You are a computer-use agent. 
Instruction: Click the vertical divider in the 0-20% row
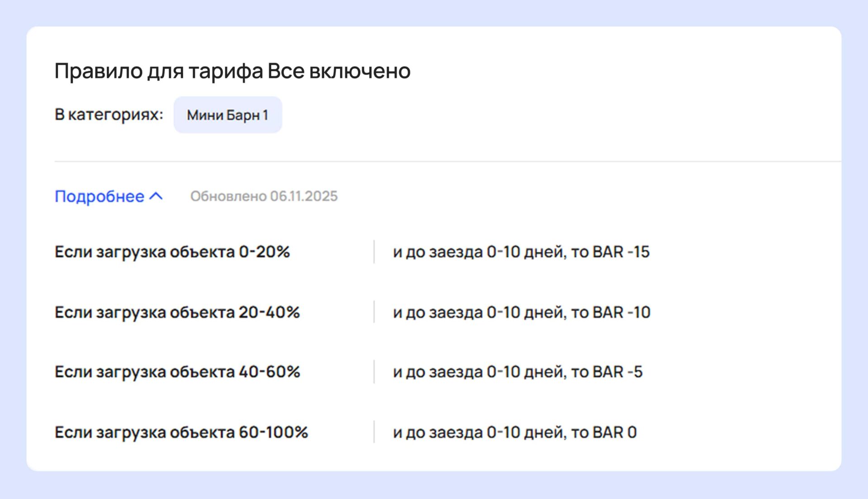pyautogui.click(x=374, y=252)
